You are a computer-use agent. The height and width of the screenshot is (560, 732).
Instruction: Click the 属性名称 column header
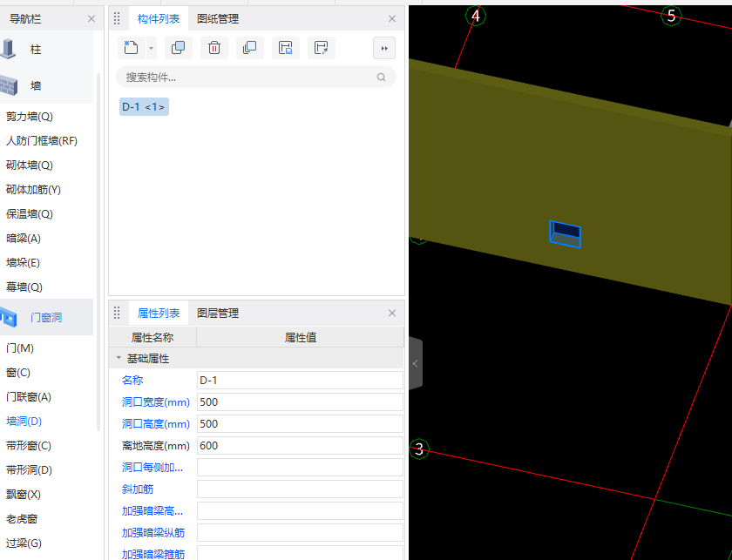[152, 337]
